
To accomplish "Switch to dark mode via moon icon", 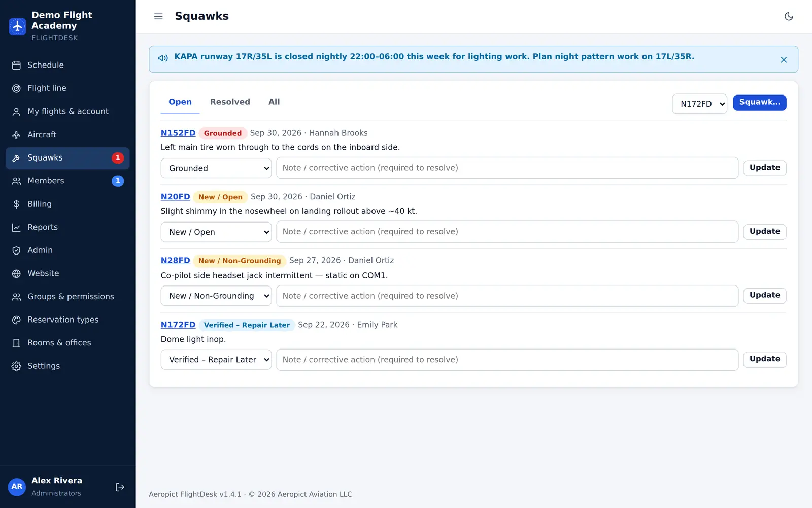I will click(x=789, y=16).
